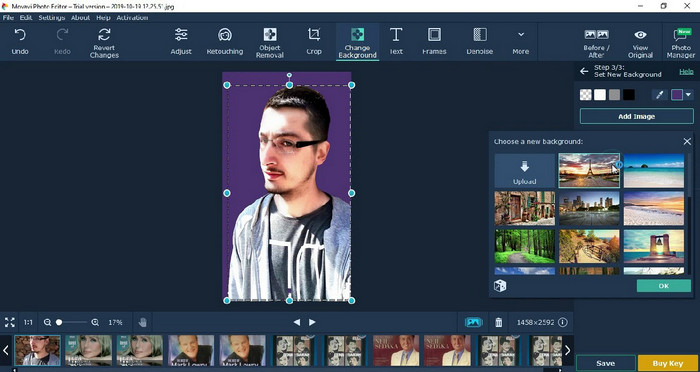Open the Retouching tool

225,42
